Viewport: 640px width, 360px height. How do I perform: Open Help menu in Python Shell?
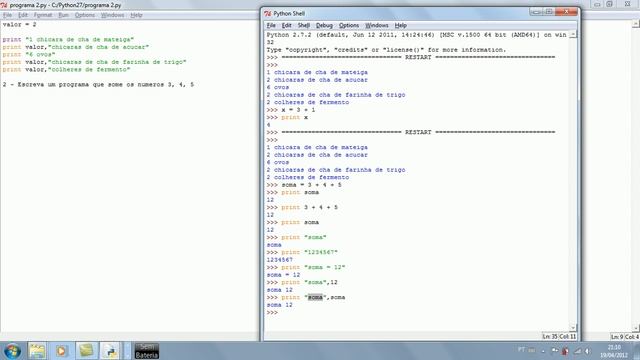tap(400, 25)
